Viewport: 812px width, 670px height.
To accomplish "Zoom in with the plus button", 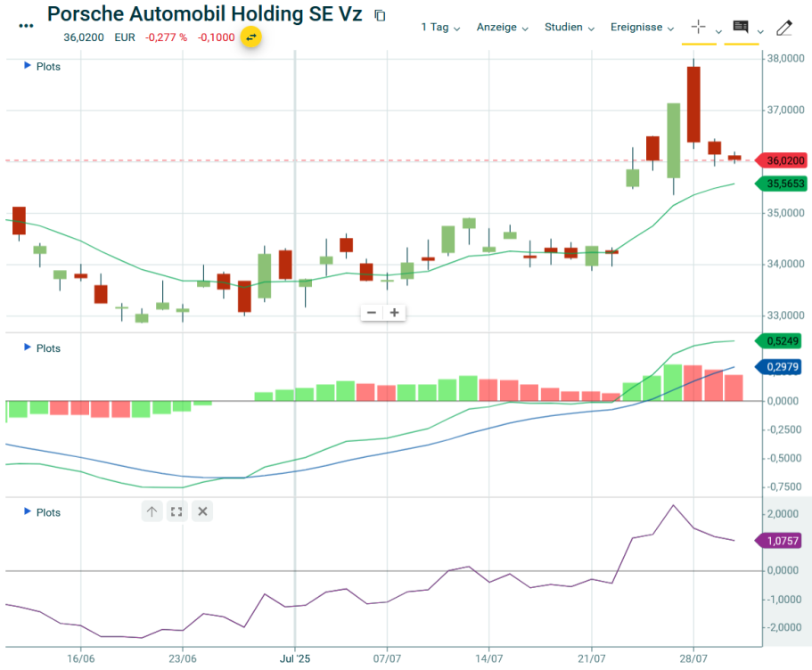I will (395, 312).
